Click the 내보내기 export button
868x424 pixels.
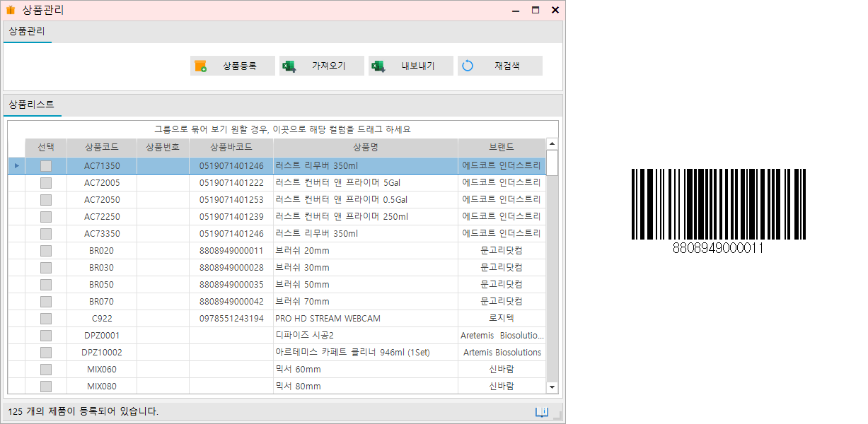[x=410, y=66]
